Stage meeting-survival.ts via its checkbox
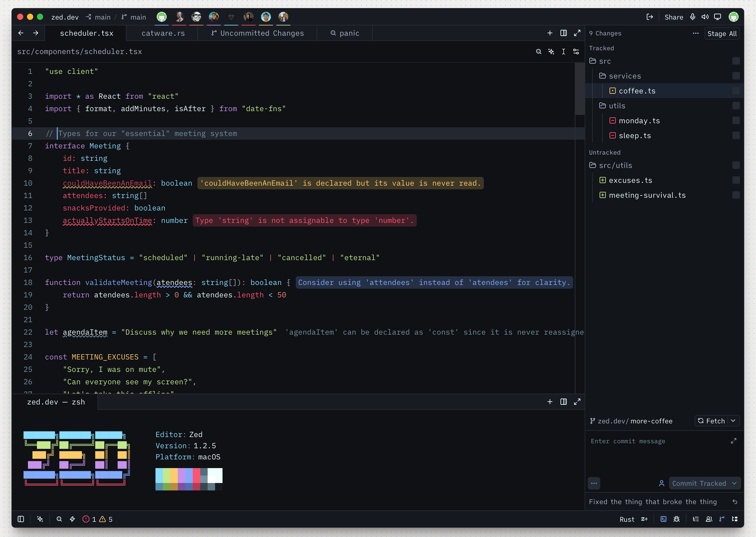This screenshot has width=756, height=537. pos(736,195)
